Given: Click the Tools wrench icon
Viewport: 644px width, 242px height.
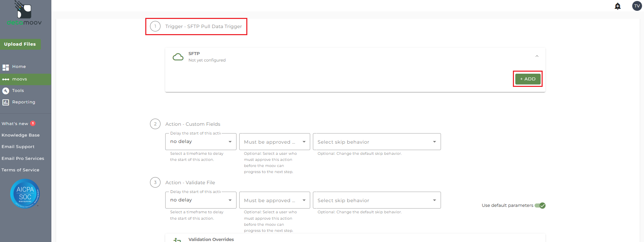Looking at the screenshot, I should pos(6,91).
